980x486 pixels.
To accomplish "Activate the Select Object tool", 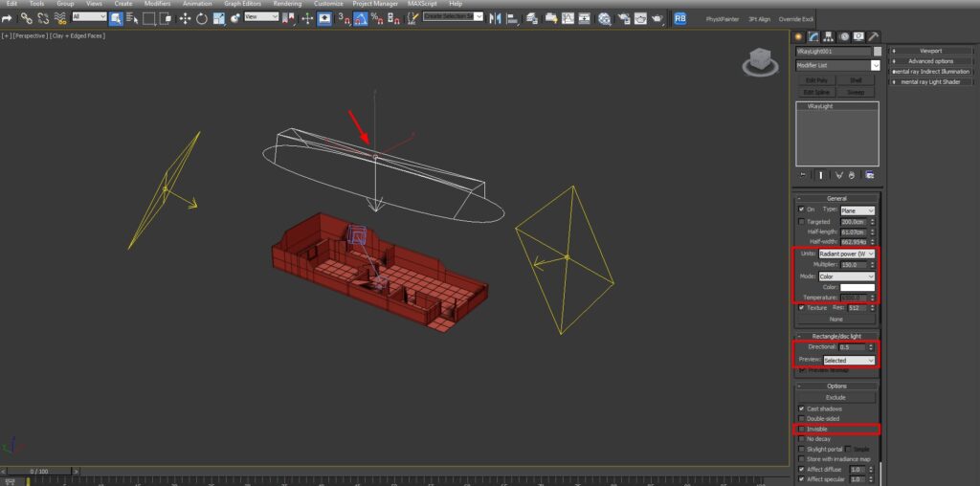I will [x=116, y=18].
